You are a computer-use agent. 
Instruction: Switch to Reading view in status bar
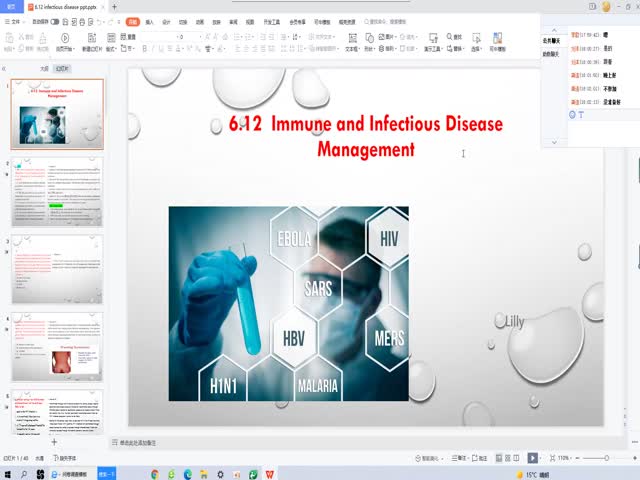[x=516, y=458]
